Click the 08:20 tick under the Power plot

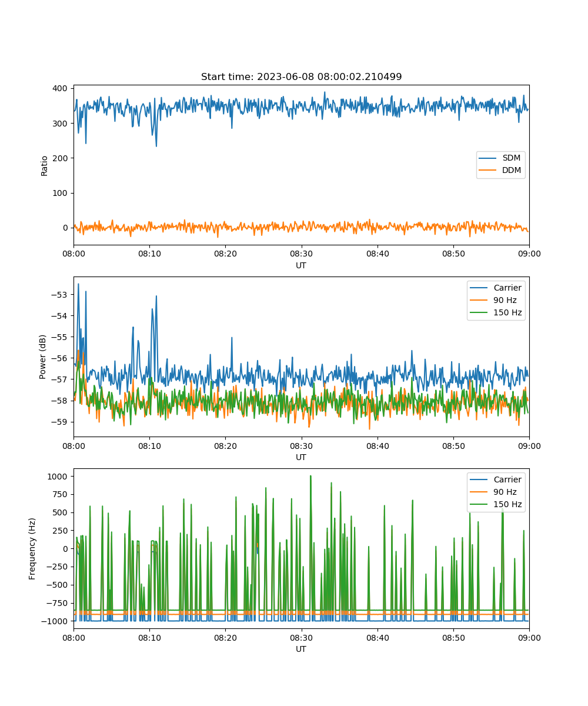click(x=225, y=445)
